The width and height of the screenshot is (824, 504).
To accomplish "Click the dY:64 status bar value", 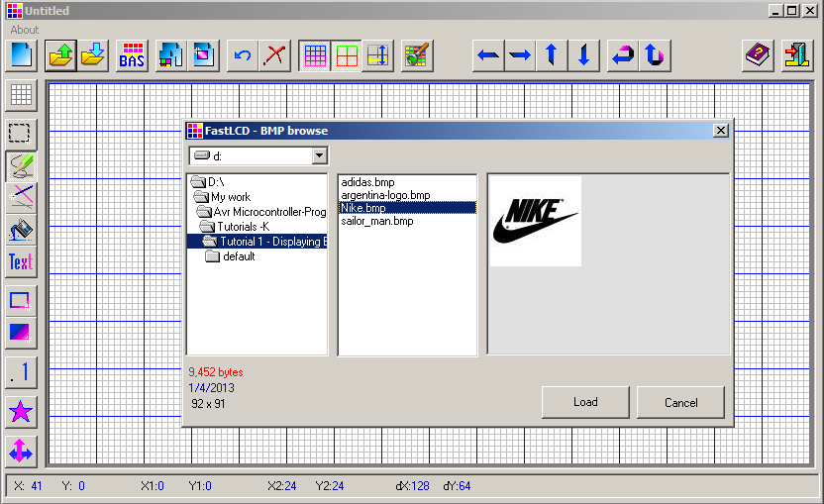I will click(457, 486).
